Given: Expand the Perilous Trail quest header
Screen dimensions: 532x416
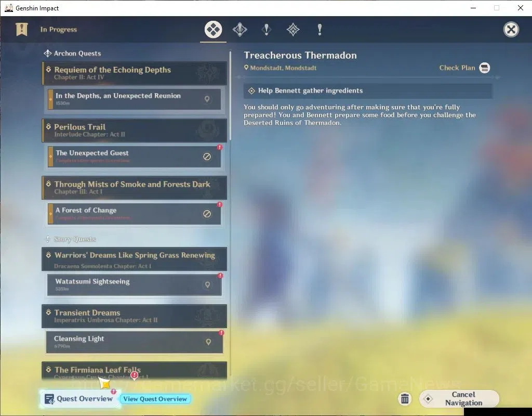Looking at the screenshot, I should (x=135, y=131).
